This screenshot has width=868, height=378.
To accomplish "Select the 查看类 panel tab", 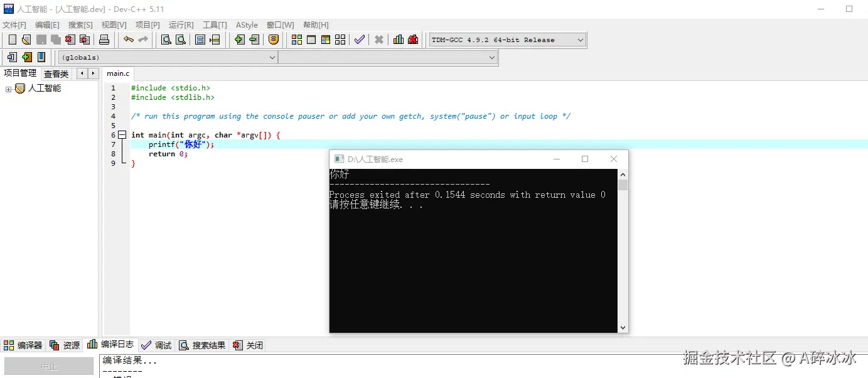I will coord(56,73).
